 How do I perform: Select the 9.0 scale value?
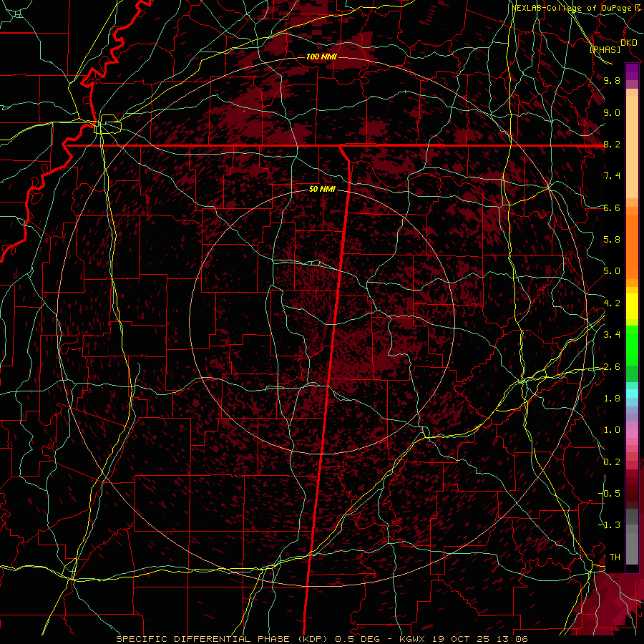point(612,112)
